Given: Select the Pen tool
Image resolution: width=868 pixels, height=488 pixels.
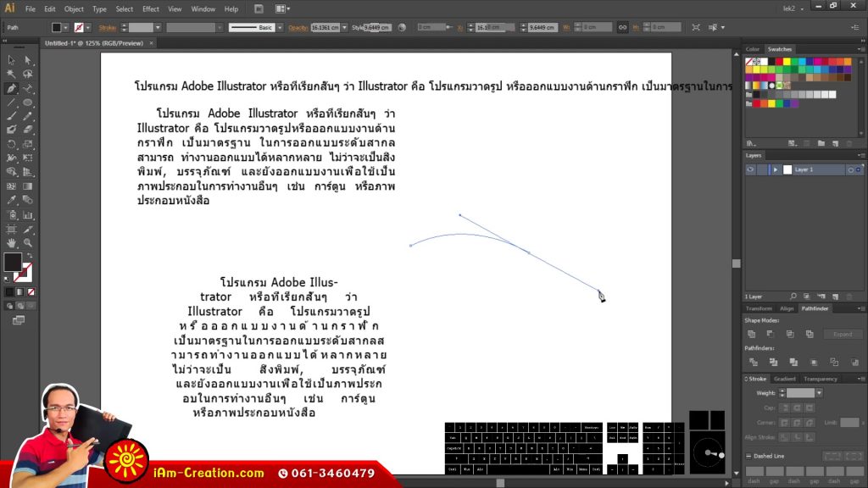Looking at the screenshot, I should (x=11, y=88).
